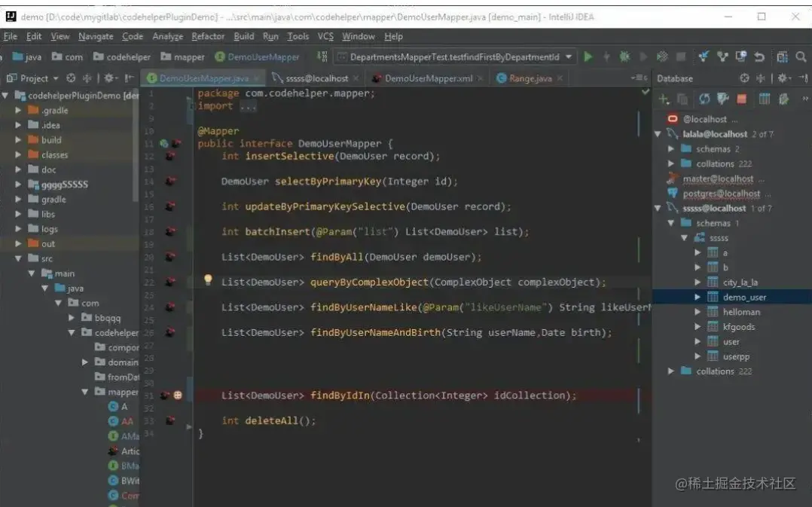
Task: Show VCS history clock icon
Action: 741,57
